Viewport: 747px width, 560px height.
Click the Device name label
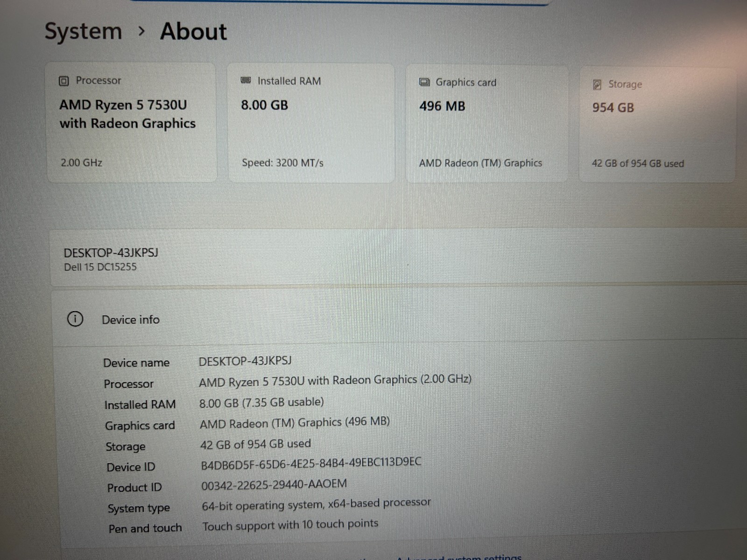coord(136,363)
